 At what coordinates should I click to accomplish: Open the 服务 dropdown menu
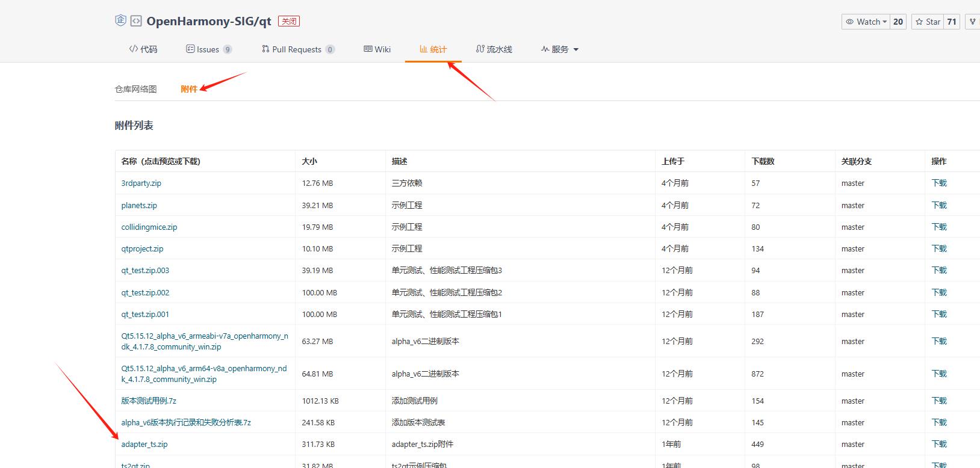click(x=560, y=49)
